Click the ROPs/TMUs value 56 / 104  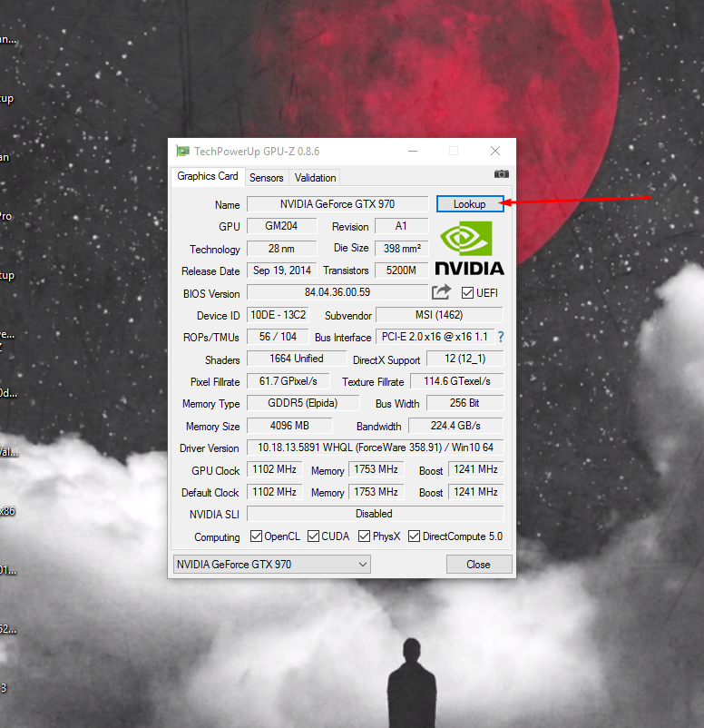278,337
